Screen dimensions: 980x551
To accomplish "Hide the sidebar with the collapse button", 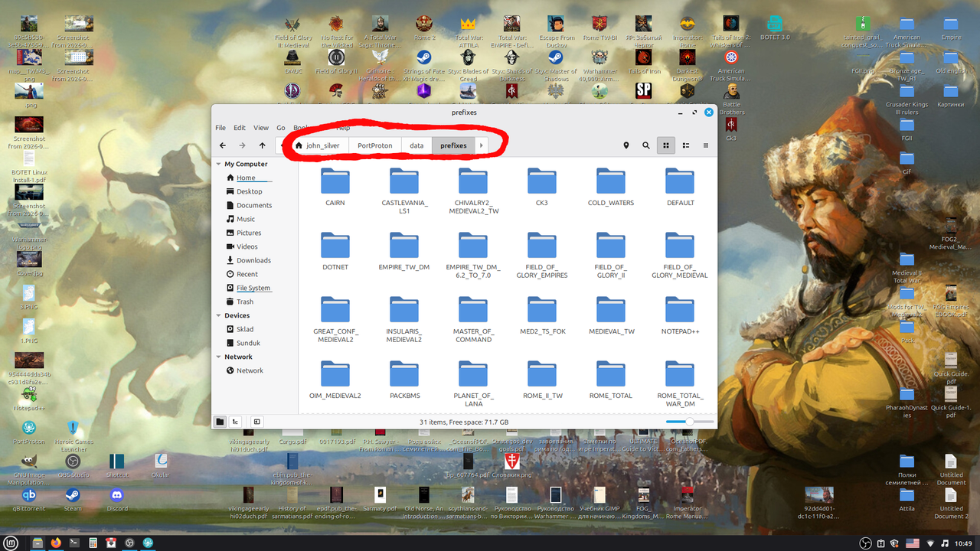I will pos(257,422).
